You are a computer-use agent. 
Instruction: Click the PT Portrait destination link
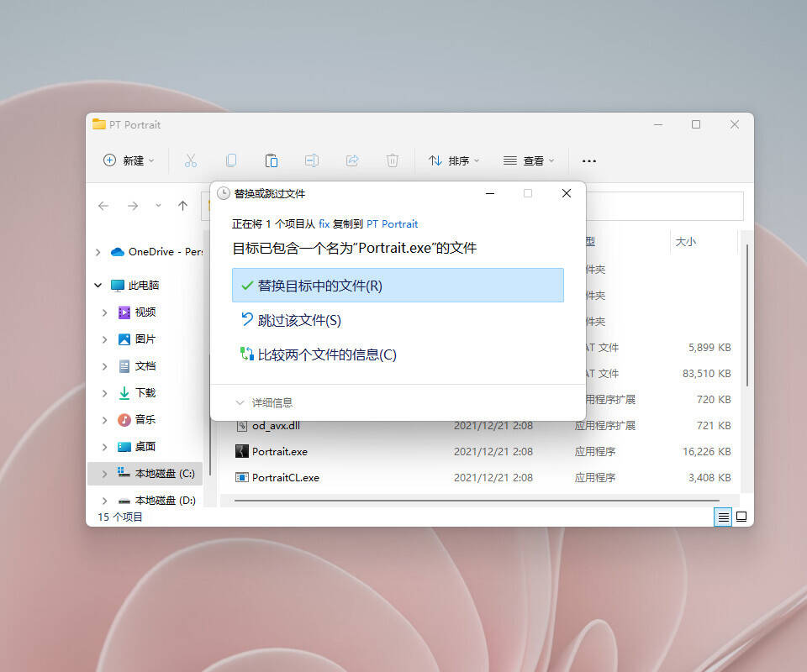coord(392,224)
